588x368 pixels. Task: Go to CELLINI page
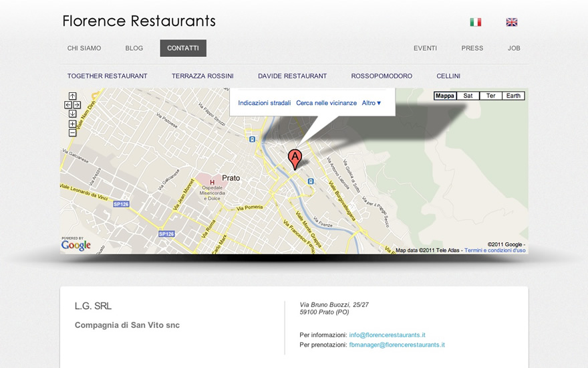448,76
